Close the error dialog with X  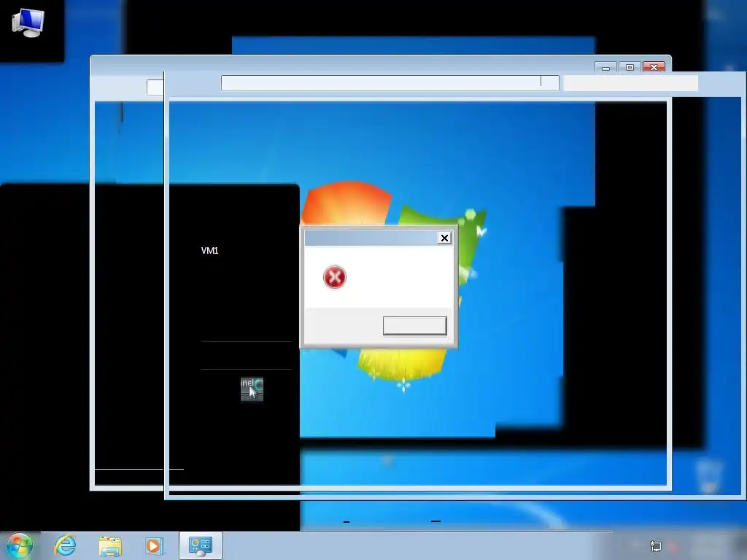[x=444, y=238]
